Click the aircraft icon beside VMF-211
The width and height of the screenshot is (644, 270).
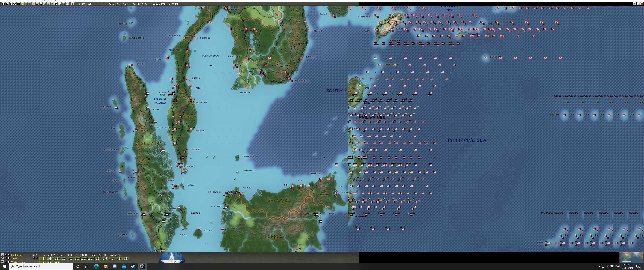tap(2, 258)
